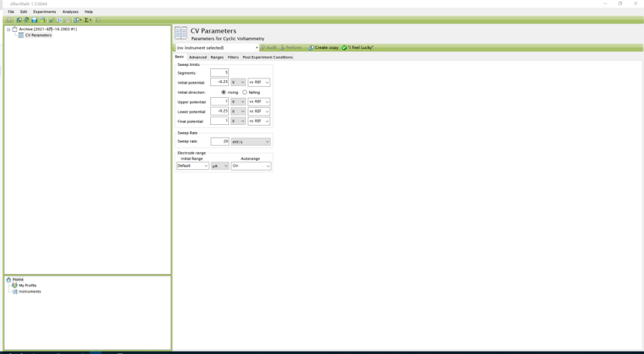The width and height of the screenshot is (644, 354).
Task: Open the Edit menu
Action: [24, 12]
